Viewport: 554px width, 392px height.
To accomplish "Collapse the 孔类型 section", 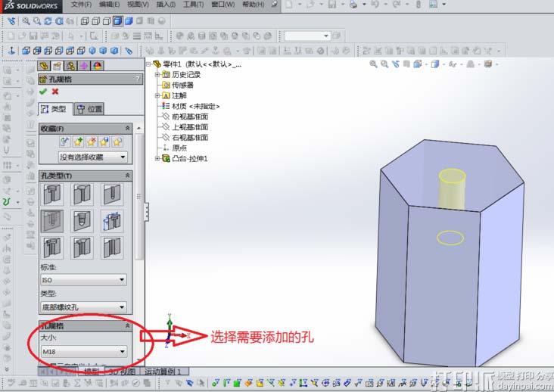I will [x=128, y=176].
